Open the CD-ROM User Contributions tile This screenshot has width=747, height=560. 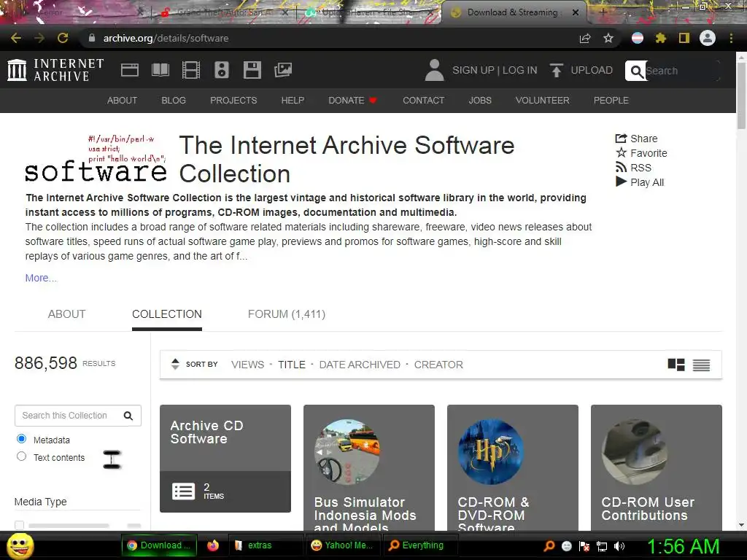click(657, 467)
